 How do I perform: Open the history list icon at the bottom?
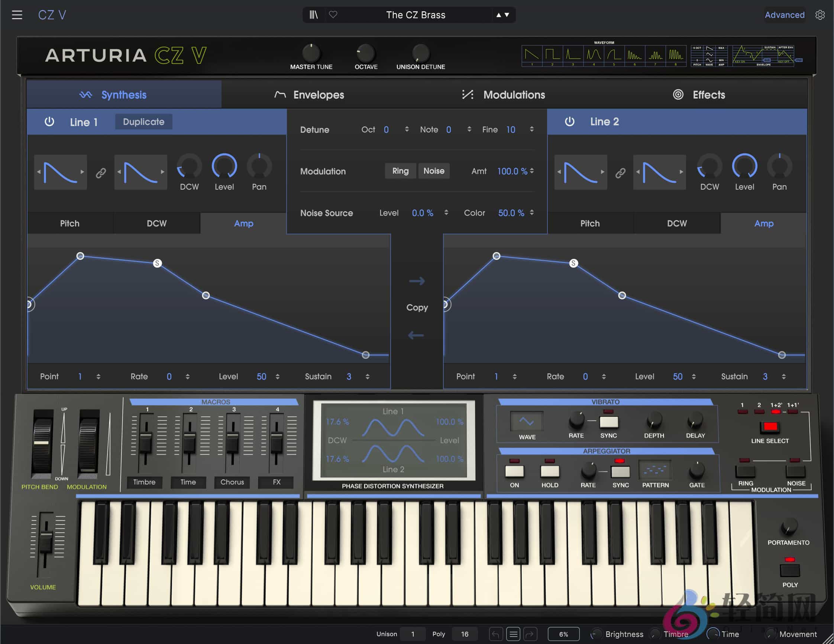[513, 634]
